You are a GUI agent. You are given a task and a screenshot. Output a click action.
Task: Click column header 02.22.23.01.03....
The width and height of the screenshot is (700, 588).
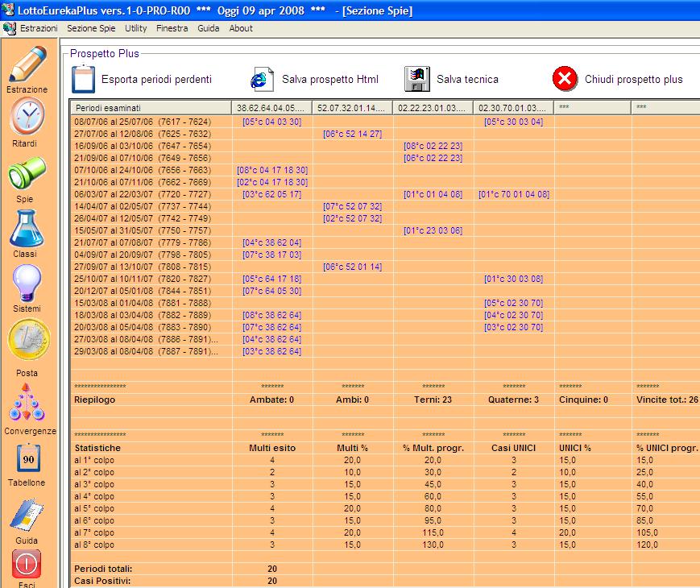[x=433, y=108]
